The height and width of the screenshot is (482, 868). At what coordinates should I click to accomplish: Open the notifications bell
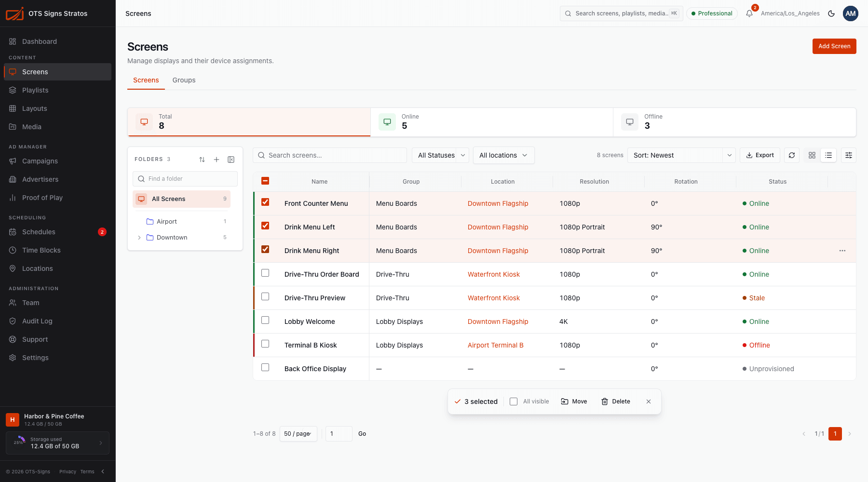(x=749, y=13)
